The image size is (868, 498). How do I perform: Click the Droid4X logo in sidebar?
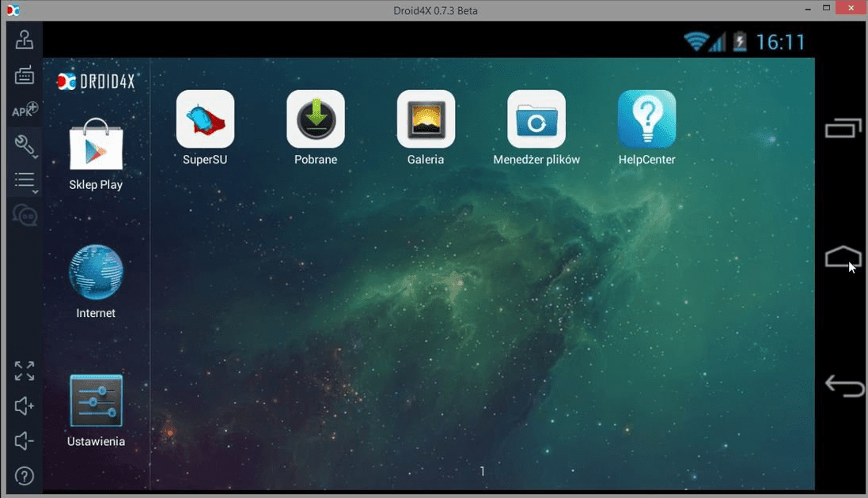click(96, 82)
